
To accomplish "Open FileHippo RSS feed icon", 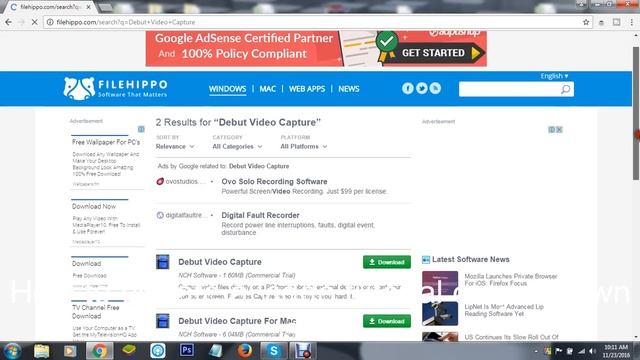I will (435, 88).
